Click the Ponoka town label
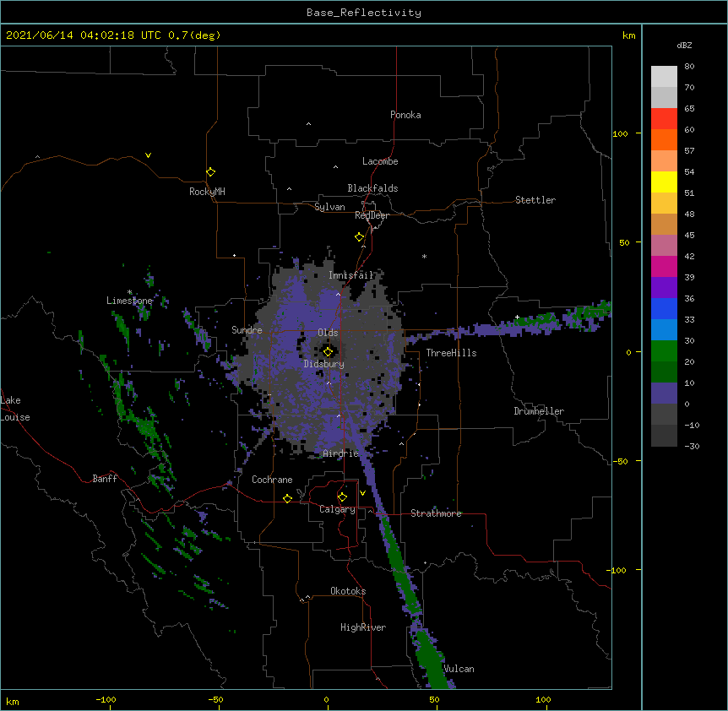Screen dimensions: 728x711 point(405,115)
